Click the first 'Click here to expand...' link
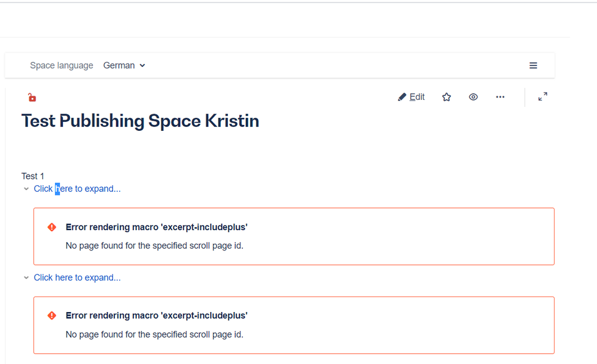 click(77, 188)
